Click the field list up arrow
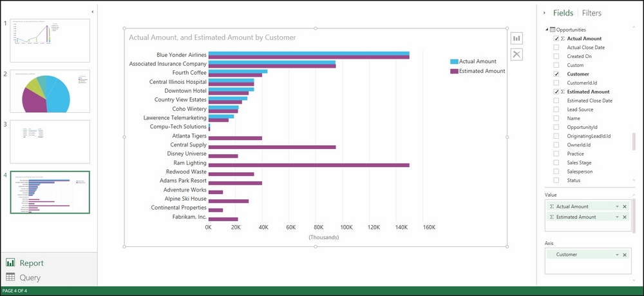This screenshot has height=296, width=644. pyautogui.click(x=634, y=27)
